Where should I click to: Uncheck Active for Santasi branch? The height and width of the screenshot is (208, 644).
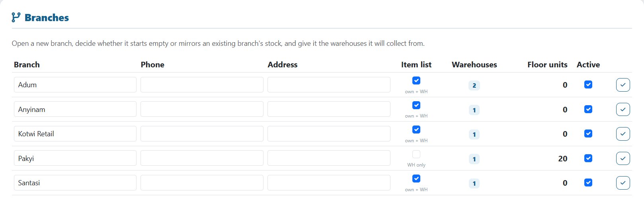[588, 182]
